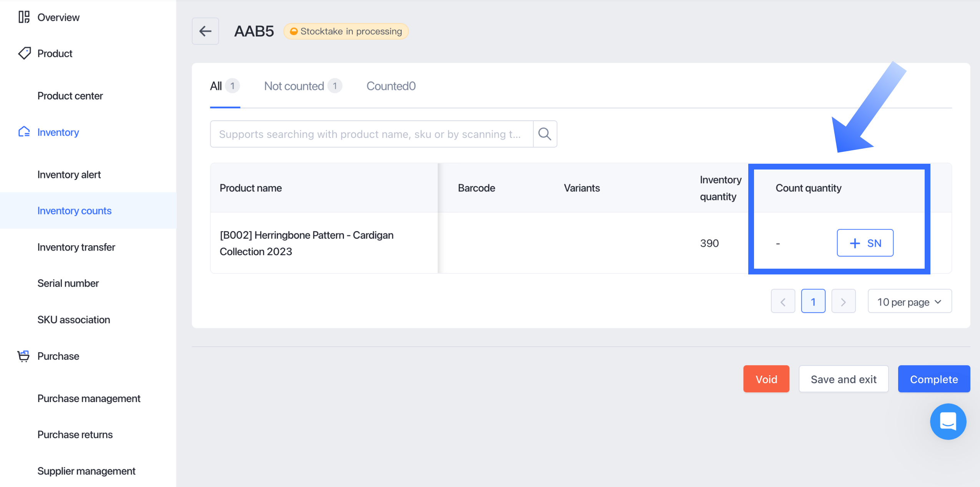Switch to the Counted tab
The image size is (980, 487).
click(x=391, y=86)
